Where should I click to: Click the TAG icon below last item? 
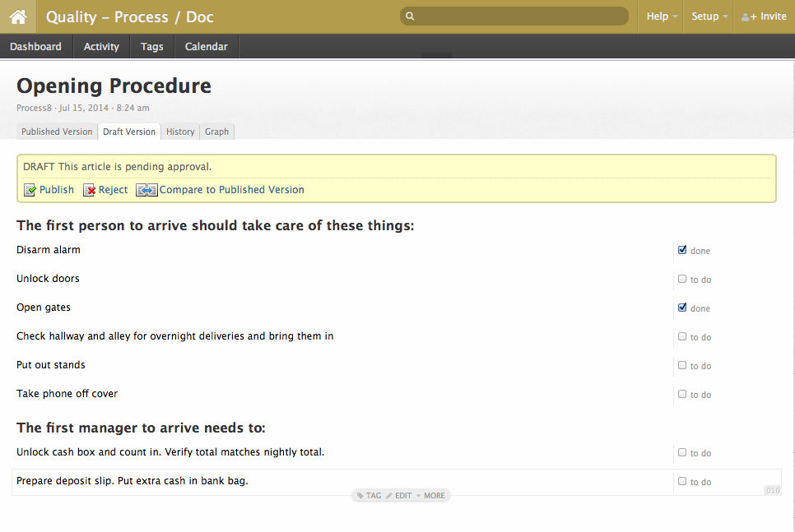(360, 496)
